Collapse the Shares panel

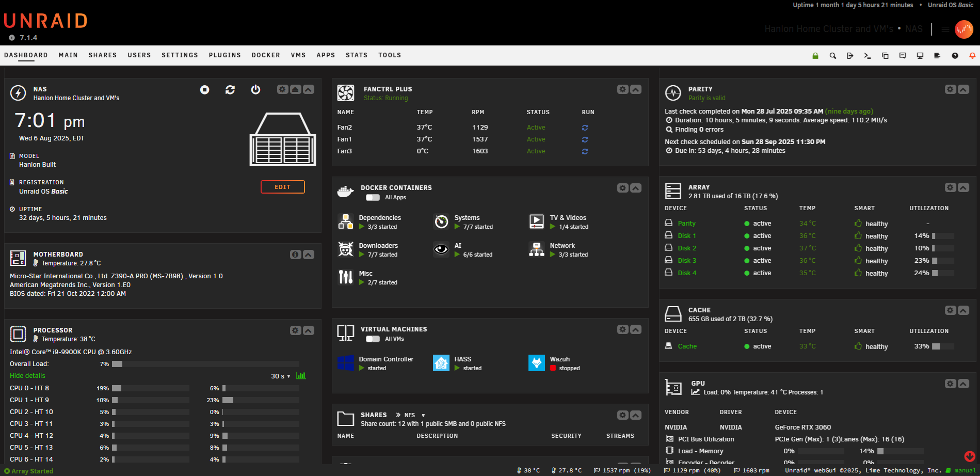636,415
